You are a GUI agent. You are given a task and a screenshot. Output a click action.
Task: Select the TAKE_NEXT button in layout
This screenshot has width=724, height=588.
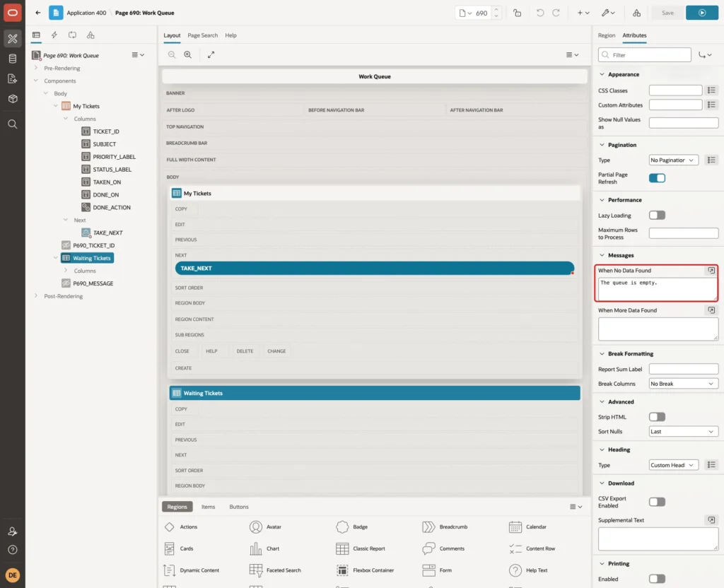point(375,268)
